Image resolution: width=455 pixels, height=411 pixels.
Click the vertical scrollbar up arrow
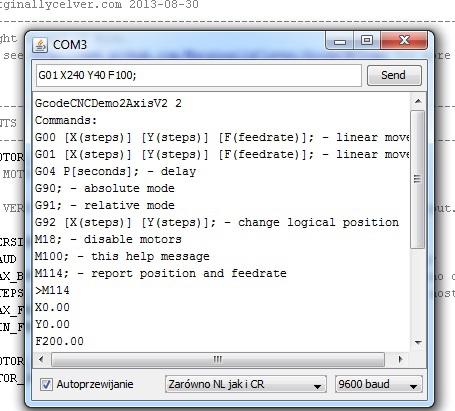click(x=418, y=101)
